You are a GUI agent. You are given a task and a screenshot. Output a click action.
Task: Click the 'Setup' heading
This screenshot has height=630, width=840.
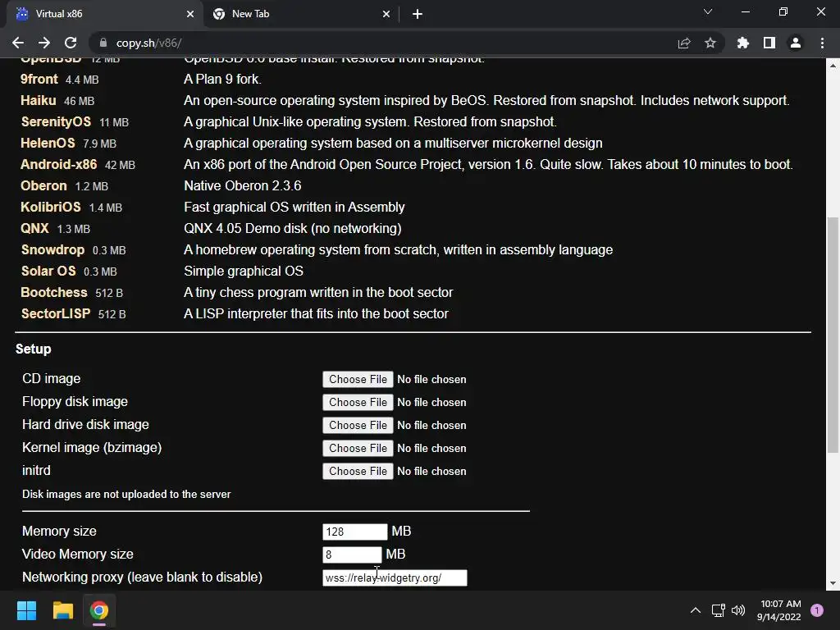33,349
